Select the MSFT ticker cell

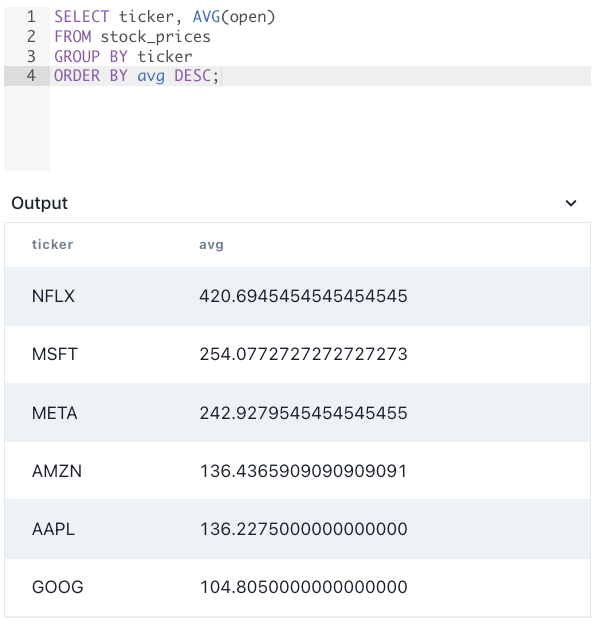tap(55, 354)
